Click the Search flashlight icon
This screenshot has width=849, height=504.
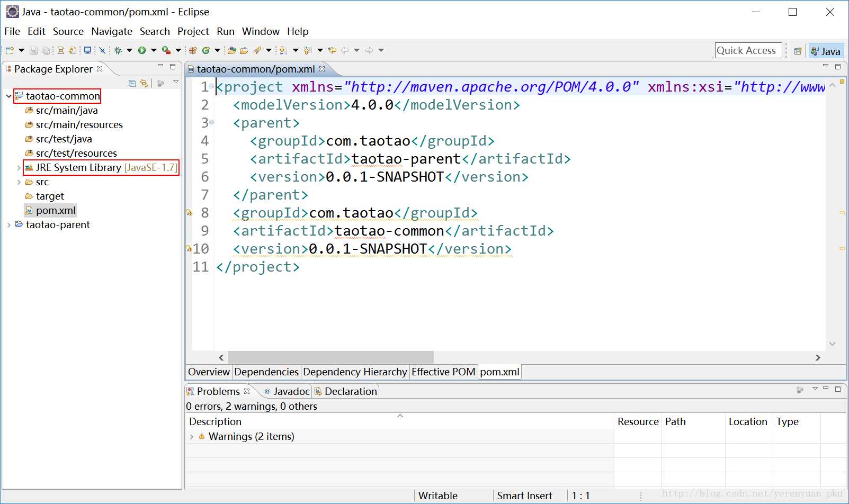pyautogui.click(x=257, y=50)
